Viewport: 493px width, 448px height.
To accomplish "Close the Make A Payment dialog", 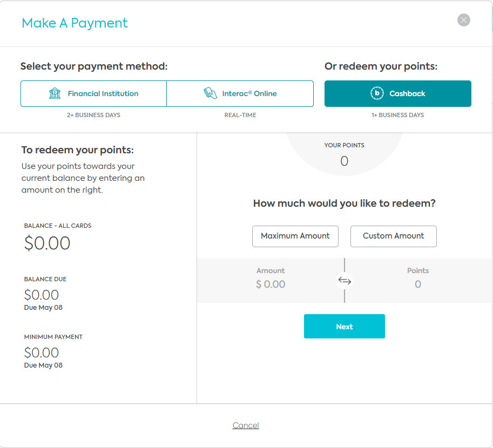I will (463, 21).
